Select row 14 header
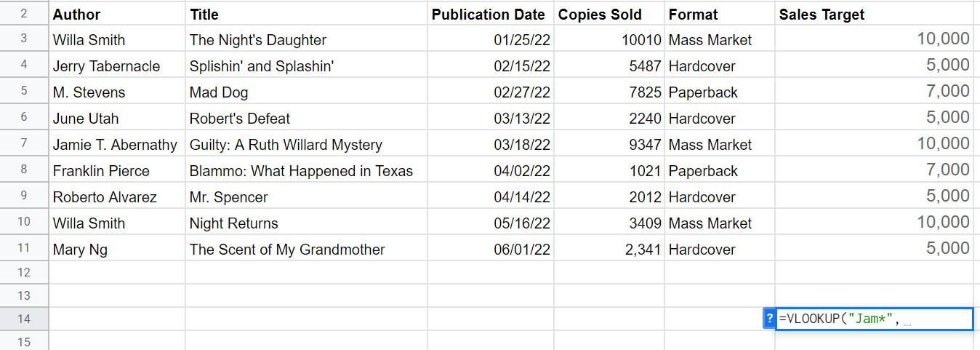Viewport: 980px width, 350px height. [24, 319]
